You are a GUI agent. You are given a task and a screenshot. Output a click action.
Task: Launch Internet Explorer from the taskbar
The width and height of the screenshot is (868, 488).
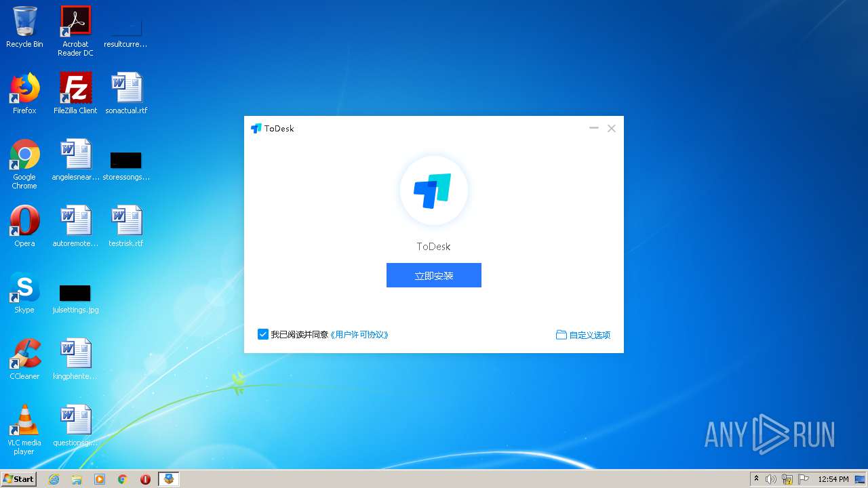[x=54, y=479]
